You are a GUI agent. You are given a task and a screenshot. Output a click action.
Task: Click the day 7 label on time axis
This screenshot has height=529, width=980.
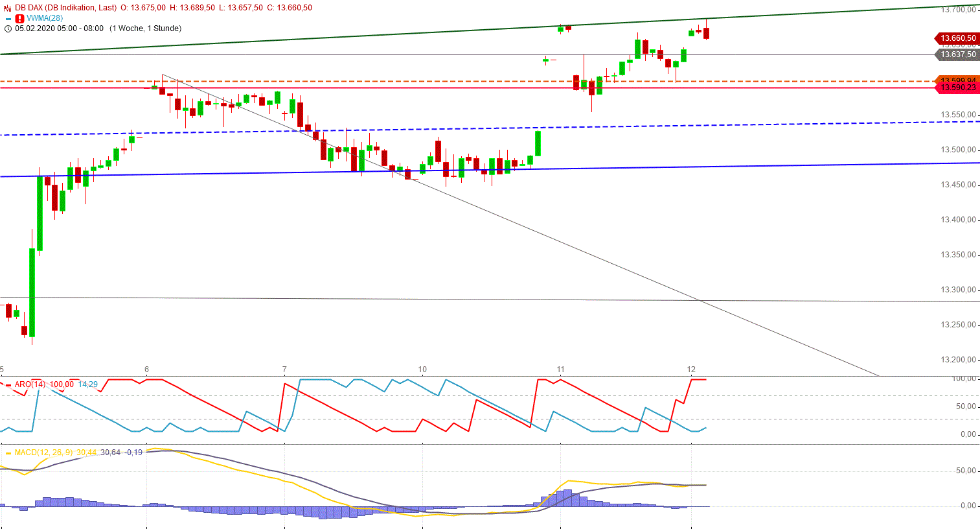(284, 370)
